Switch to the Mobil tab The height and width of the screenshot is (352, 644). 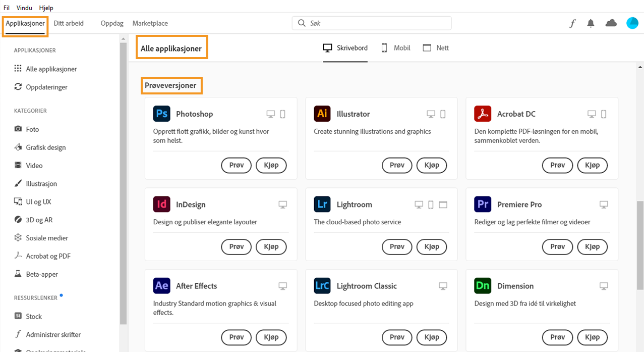pos(396,48)
